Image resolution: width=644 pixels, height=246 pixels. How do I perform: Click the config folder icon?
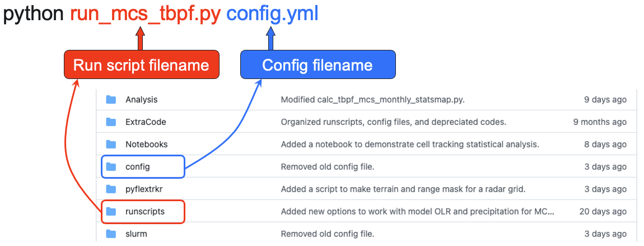111,166
